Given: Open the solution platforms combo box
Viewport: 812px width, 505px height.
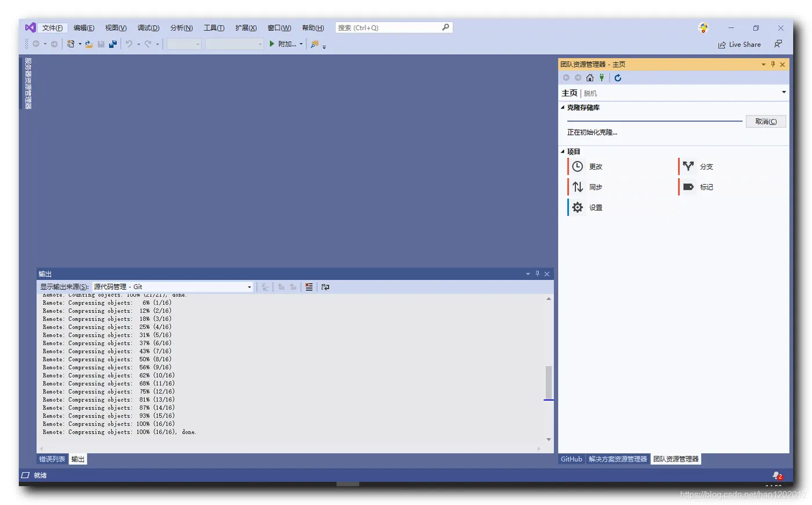Looking at the screenshot, I should pos(234,44).
